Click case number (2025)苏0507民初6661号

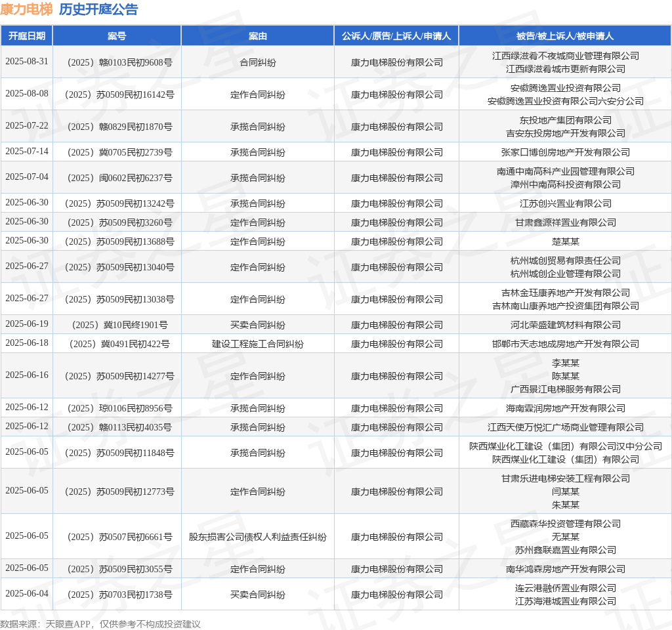point(119,537)
